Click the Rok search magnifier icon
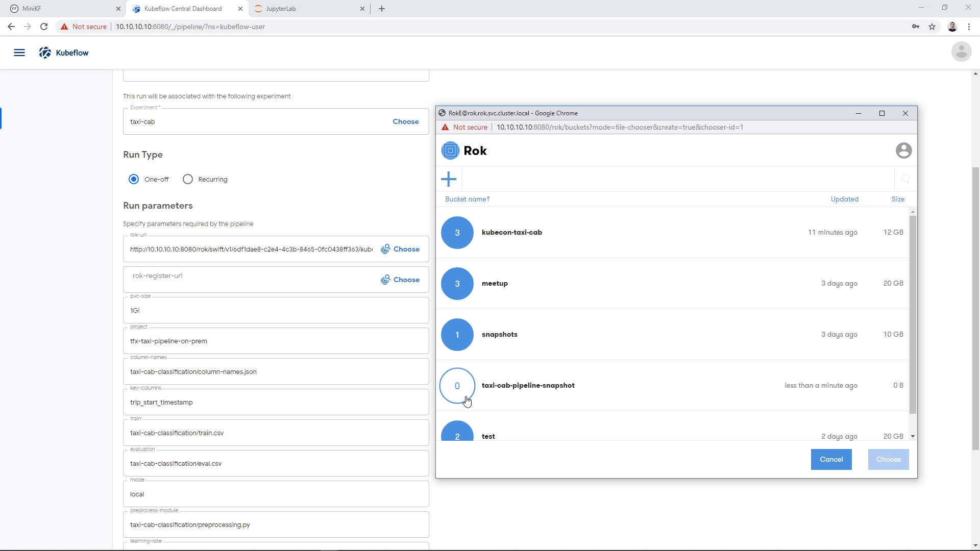The image size is (980, 551). [905, 179]
